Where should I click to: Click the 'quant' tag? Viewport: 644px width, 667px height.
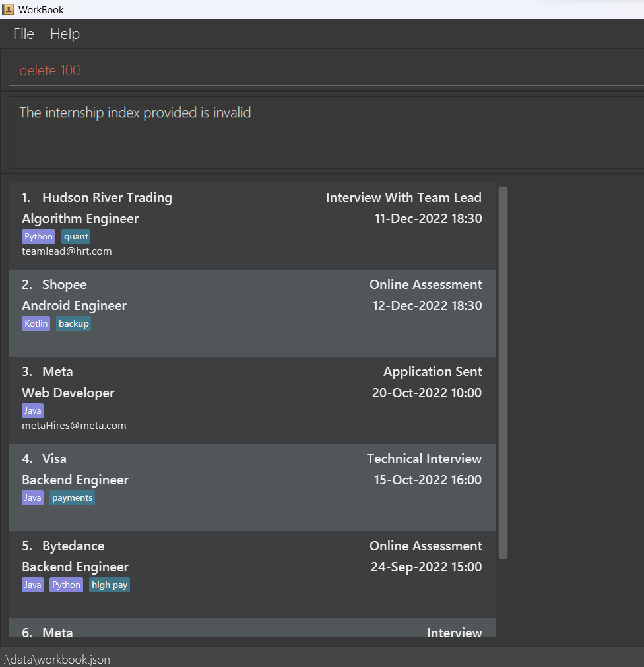point(76,236)
